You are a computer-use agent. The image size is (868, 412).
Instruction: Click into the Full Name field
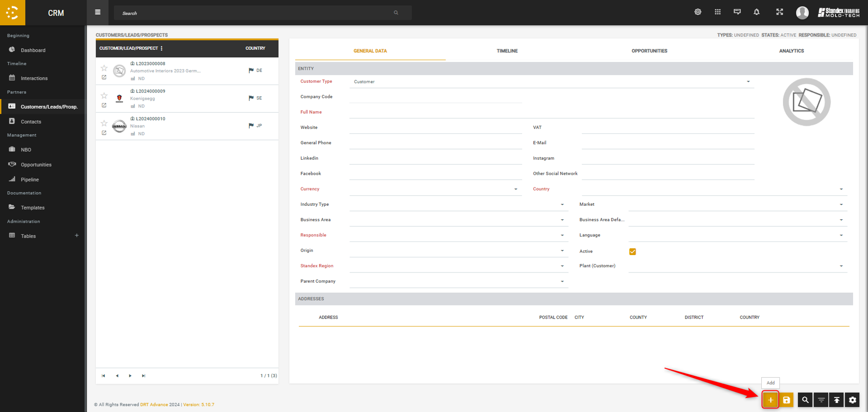(x=551, y=112)
